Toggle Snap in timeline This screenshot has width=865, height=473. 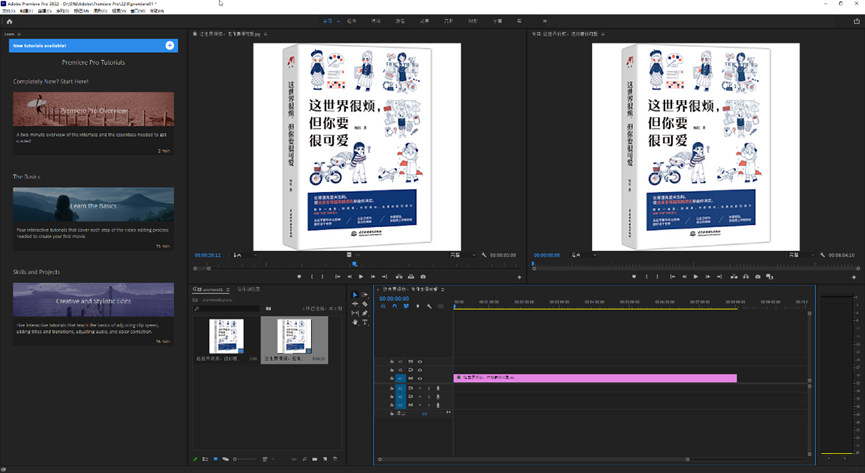pyautogui.click(x=394, y=306)
